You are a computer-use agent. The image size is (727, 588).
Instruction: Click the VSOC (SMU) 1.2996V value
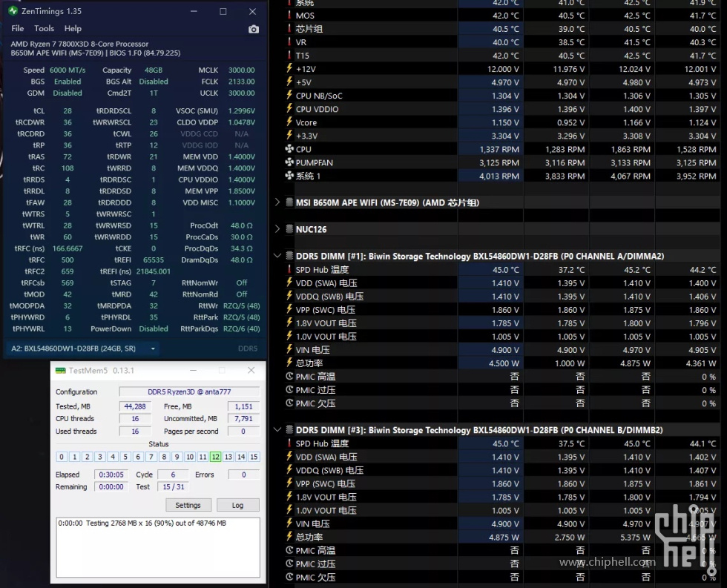click(242, 111)
